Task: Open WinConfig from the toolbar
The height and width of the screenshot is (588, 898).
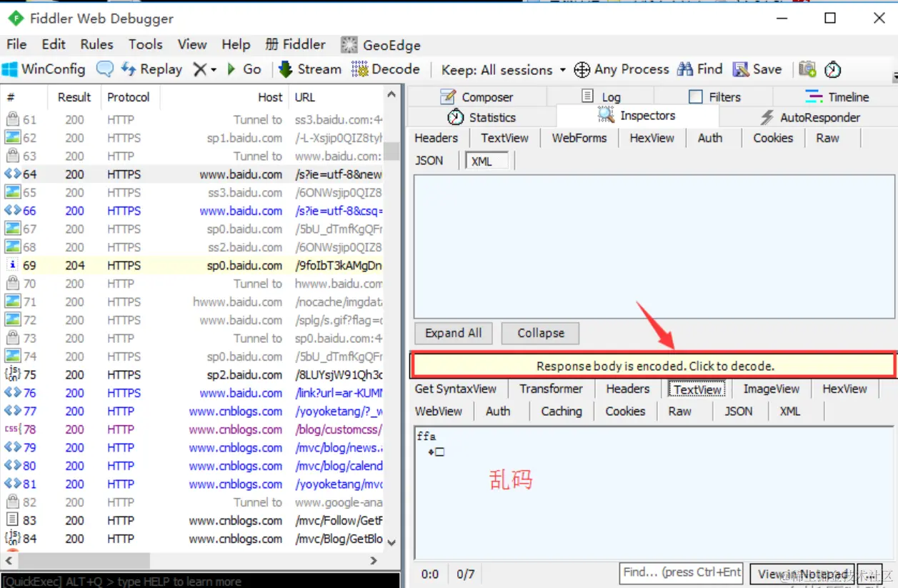Action: tap(44, 69)
